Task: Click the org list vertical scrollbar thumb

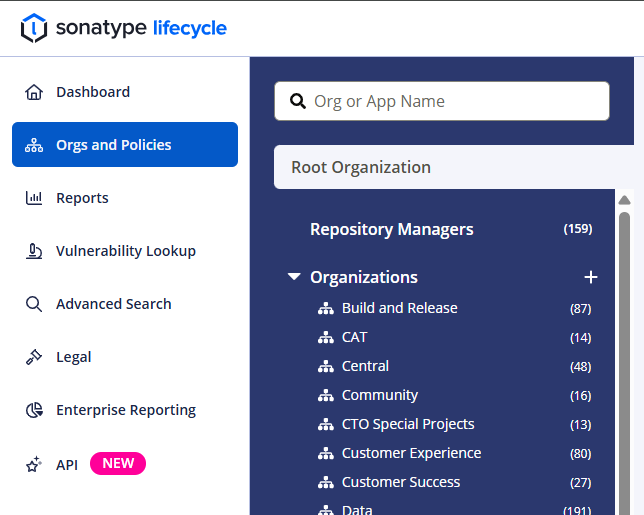Action: (624, 363)
